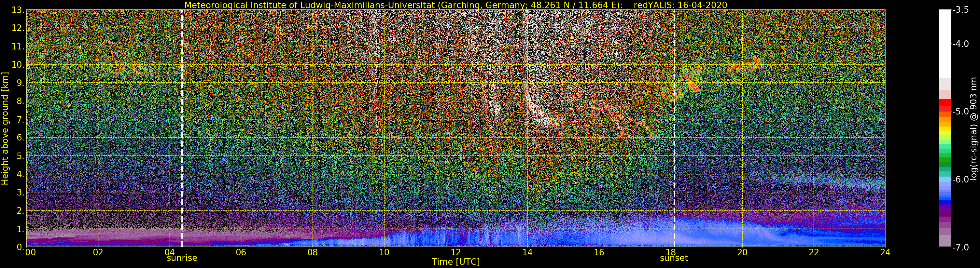Screen dimensions: 980x268
Task: Click the colorbar label 'log(rc-signal) @ 903 nm'
Action: tap(974, 128)
